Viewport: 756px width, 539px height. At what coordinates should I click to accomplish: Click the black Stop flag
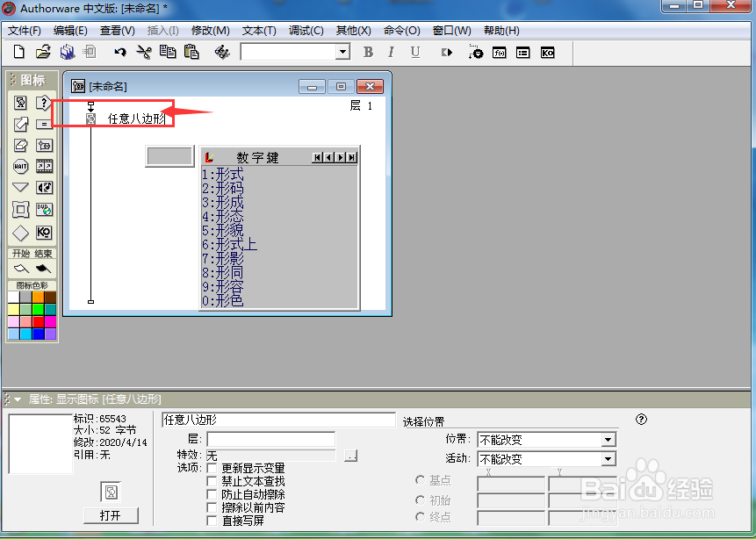coord(43,268)
